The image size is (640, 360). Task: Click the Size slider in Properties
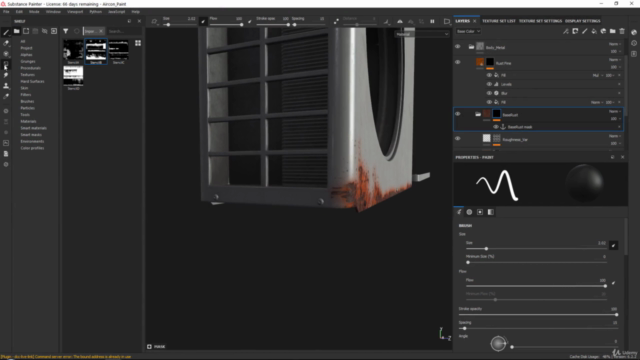tap(536, 249)
